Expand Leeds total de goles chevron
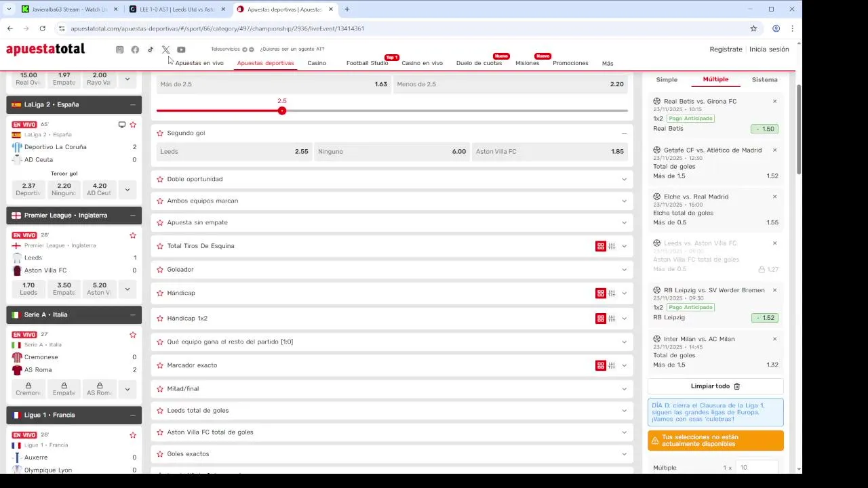Viewport: 868px width, 488px height. pyautogui.click(x=624, y=411)
